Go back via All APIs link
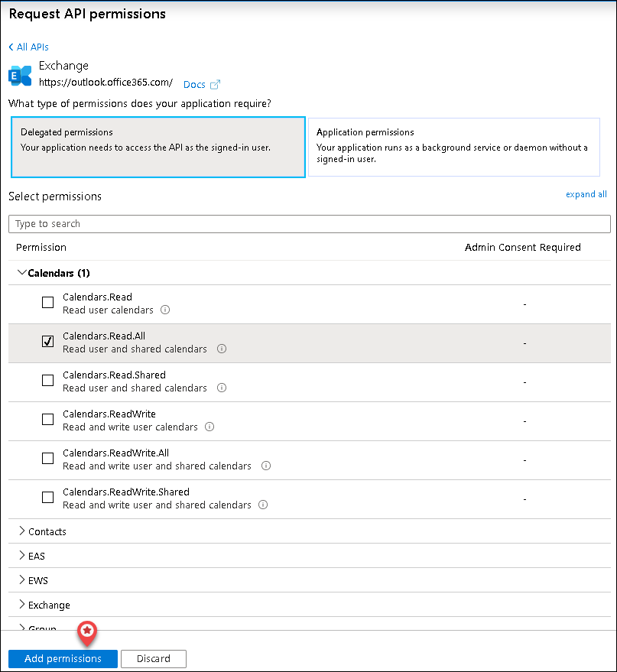 tap(29, 47)
